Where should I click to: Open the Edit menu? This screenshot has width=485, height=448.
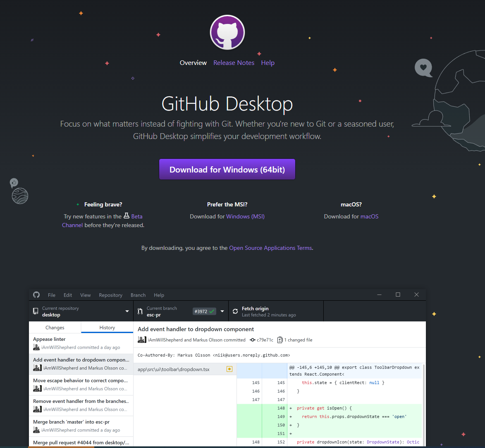tap(68, 295)
